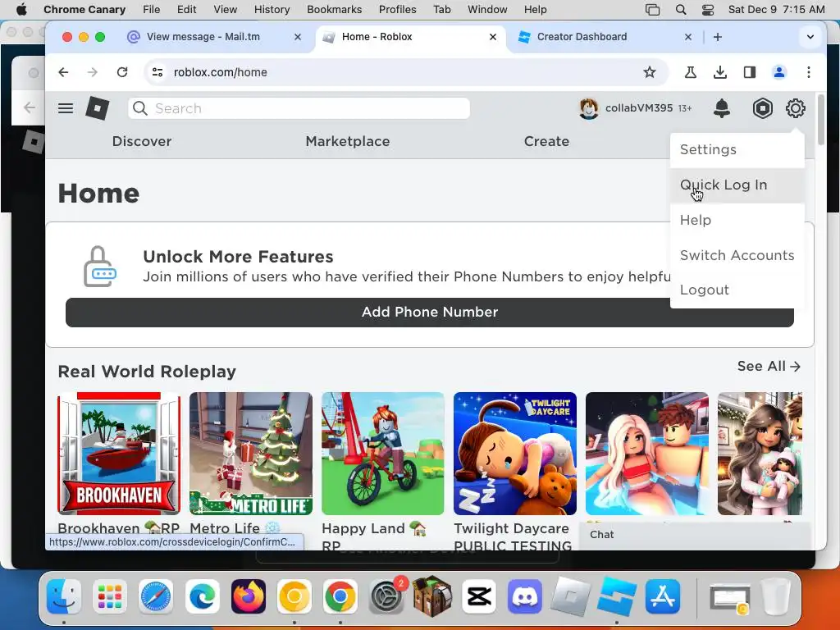Launch Safari from the Dock
This screenshot has width=840, height=630.
(156, 596)
